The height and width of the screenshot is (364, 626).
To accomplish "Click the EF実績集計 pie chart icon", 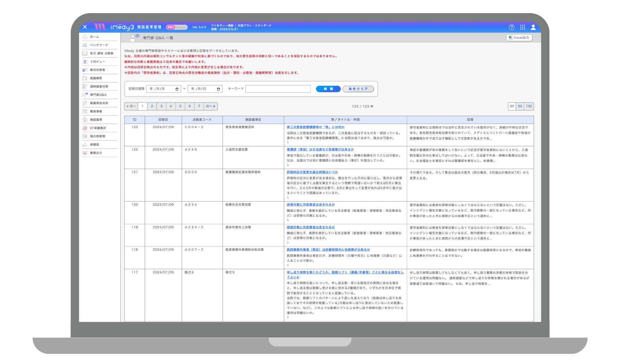I will pyautogui.click(x=85, y=128).
